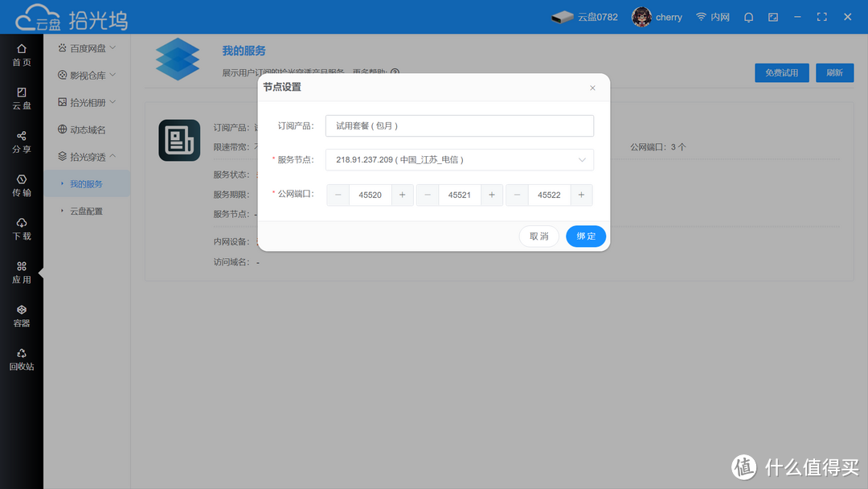868x489 pixels.
Task: Open the Container (容器) sidebar icon
Action: pos(22,314)
